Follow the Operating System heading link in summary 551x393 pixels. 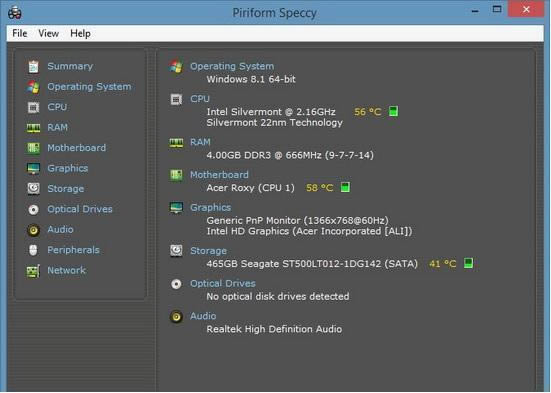[232, 66]
